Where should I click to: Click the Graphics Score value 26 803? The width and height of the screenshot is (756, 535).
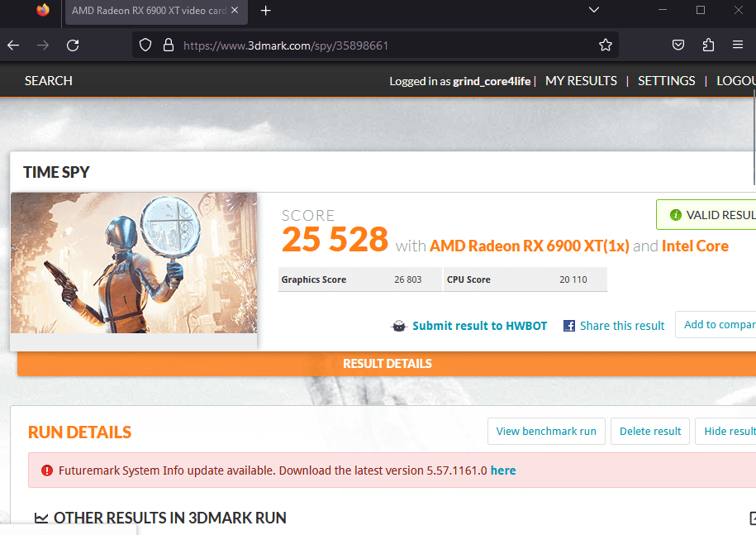[x=408, y=279]
